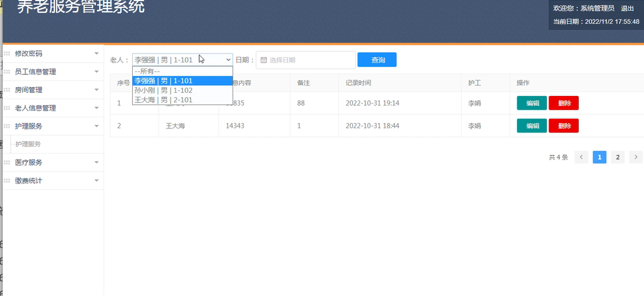
Task: Expand 医疗服务 menu arrow
Action: pyautogui.click(x=97, y=162)
